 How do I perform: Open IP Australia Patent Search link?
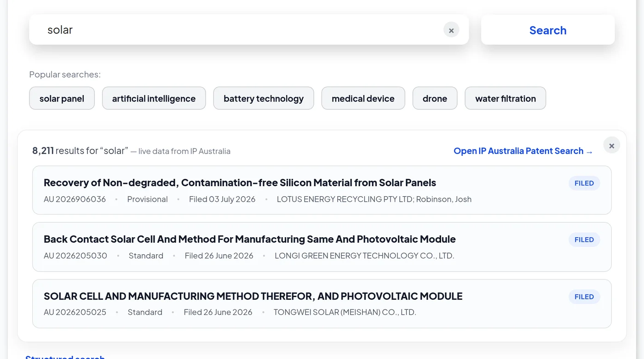(523, 151)
